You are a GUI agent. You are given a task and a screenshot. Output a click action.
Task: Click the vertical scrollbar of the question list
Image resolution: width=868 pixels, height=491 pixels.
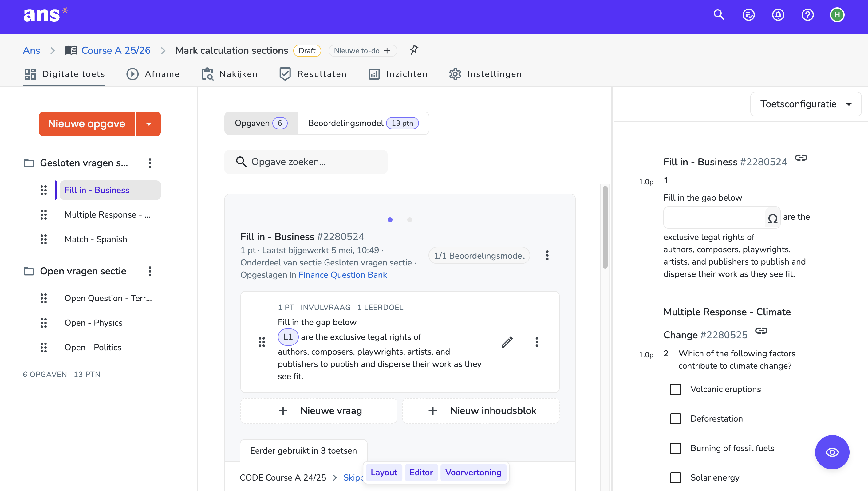click(x=605, y=227)
